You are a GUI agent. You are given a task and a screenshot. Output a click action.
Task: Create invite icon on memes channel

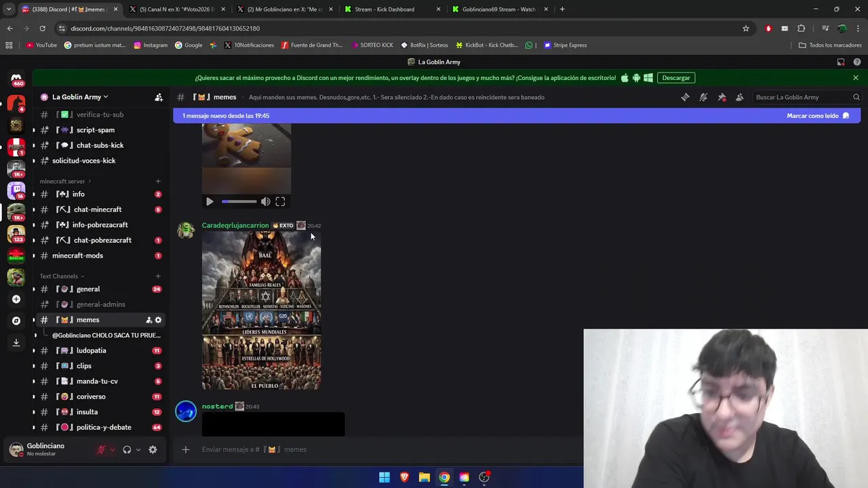point(149,320)
